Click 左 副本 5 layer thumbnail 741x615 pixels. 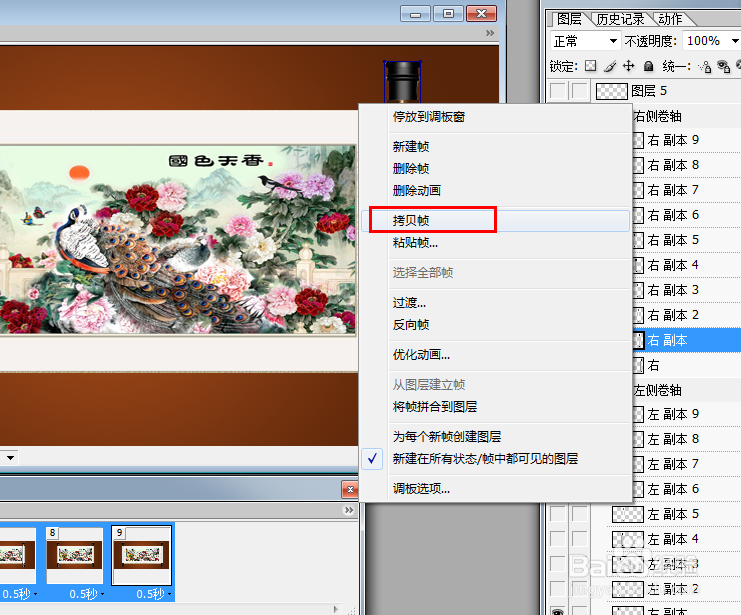click(x=628, y=514)
